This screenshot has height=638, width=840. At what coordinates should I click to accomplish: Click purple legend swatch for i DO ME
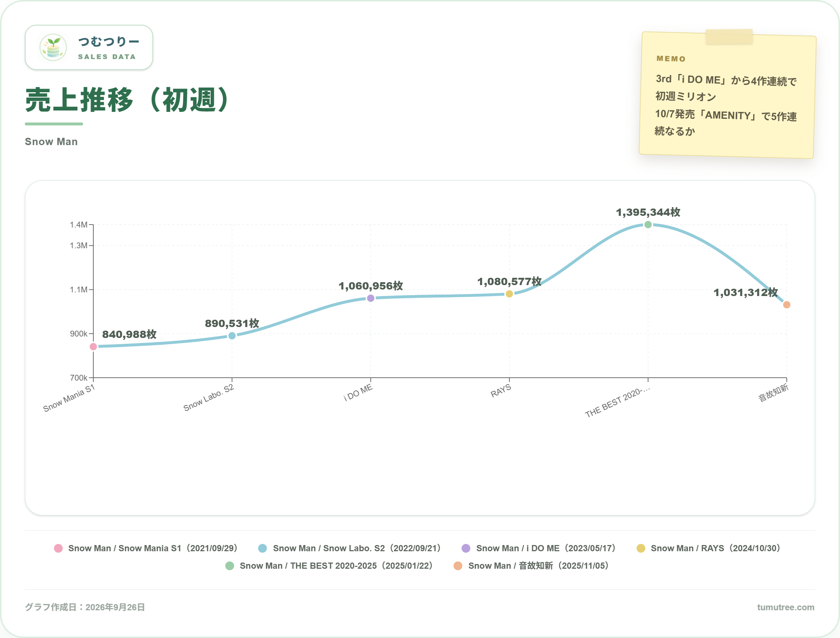coord(466,548)
